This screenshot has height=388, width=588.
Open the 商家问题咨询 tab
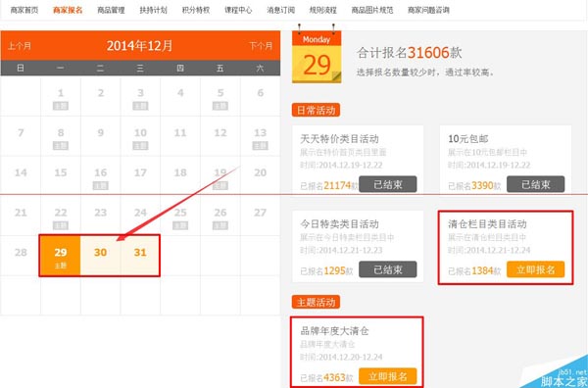pyautogui.click(x=428, y=10)
